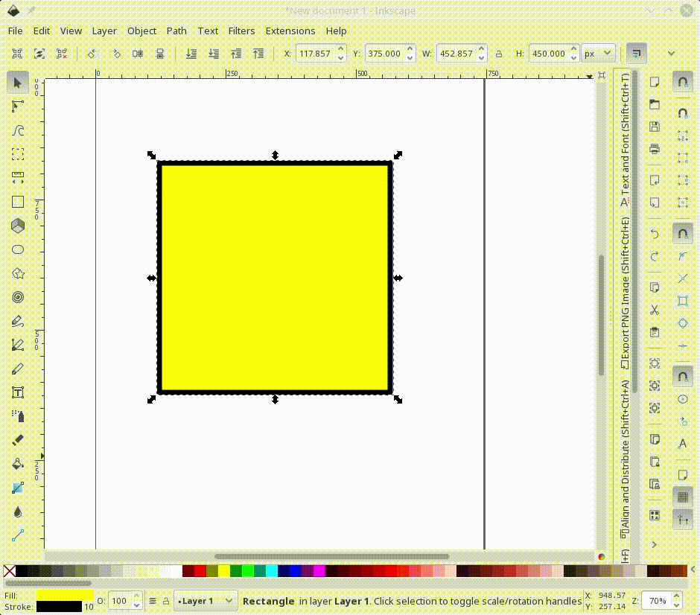Select the Pencil freehand tool
Screen dimensions: 700x615
pos(17,321)
